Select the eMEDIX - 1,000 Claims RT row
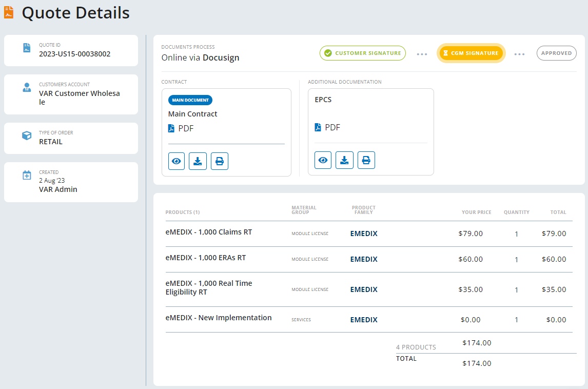The height and width of the screenshot is (389, 588). coord(209,232)
